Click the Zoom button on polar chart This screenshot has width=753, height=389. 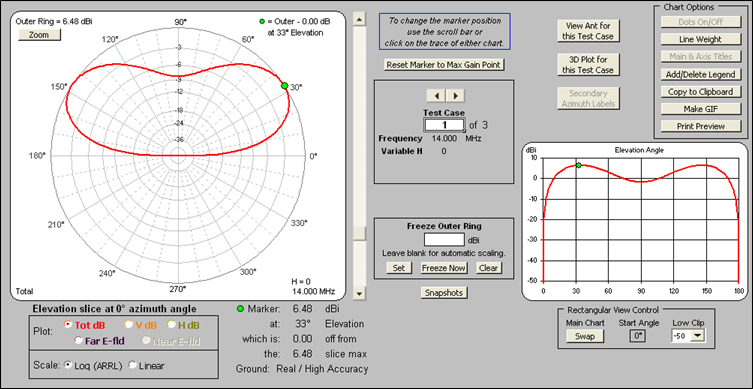coord(39,35)
